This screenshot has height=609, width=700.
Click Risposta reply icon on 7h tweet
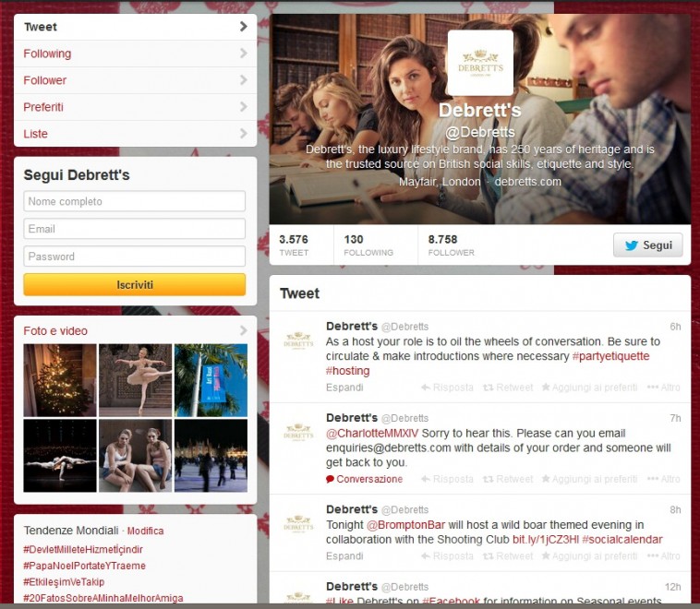click(x=447, y=479)
